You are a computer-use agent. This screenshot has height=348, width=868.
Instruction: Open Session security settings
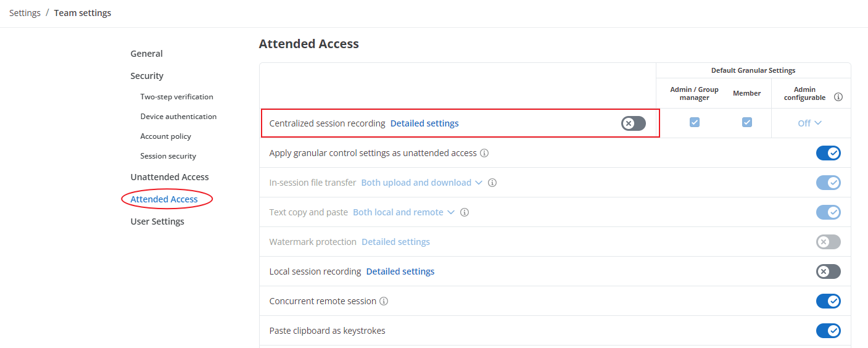(x=168, y=156)
